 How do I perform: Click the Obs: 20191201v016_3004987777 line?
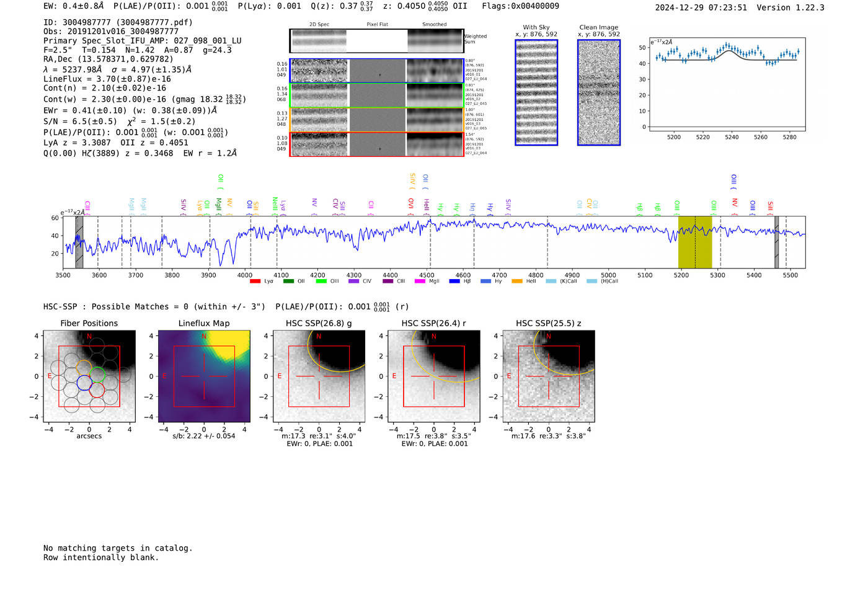pos(111,31)
